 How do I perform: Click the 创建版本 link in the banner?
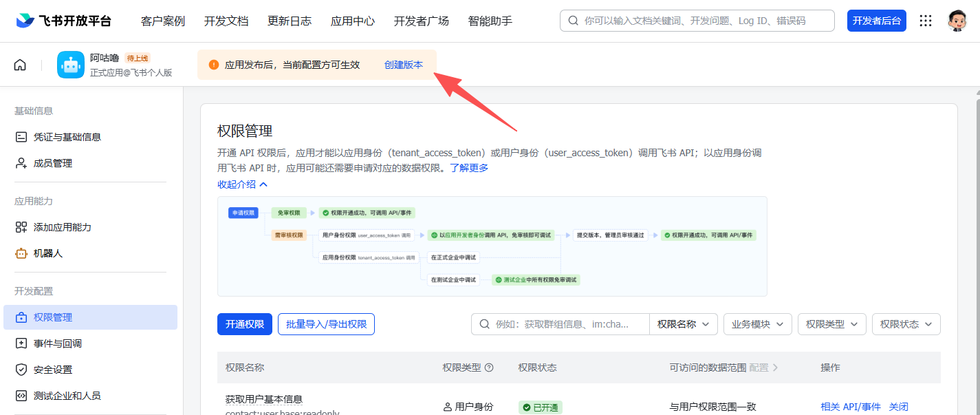click(x=404, y=65)
